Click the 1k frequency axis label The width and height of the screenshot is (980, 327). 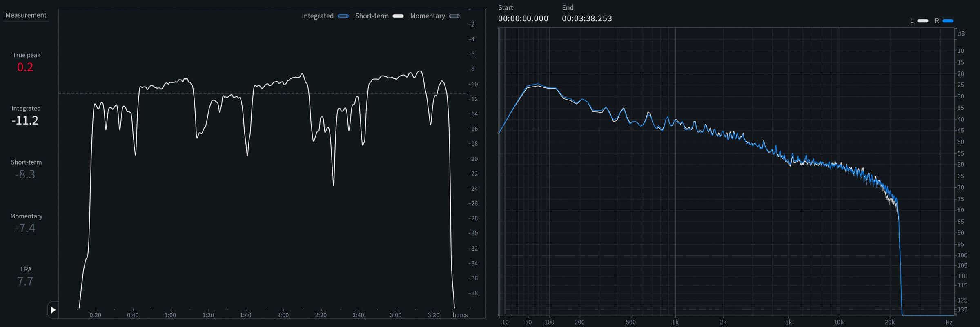[x=675, y=322]
